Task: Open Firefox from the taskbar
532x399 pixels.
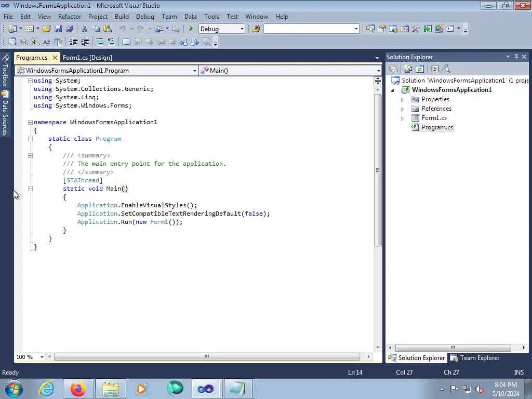Action: point(78,389)
